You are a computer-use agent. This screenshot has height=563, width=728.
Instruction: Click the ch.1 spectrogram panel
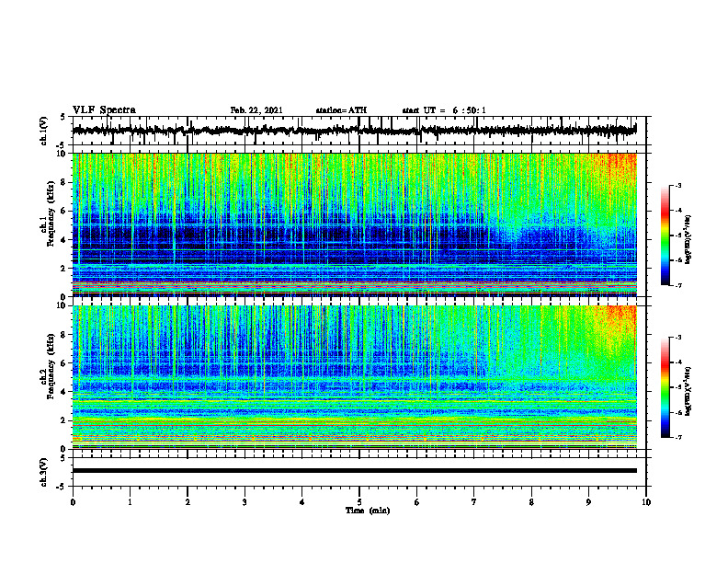tap(354, 224)
